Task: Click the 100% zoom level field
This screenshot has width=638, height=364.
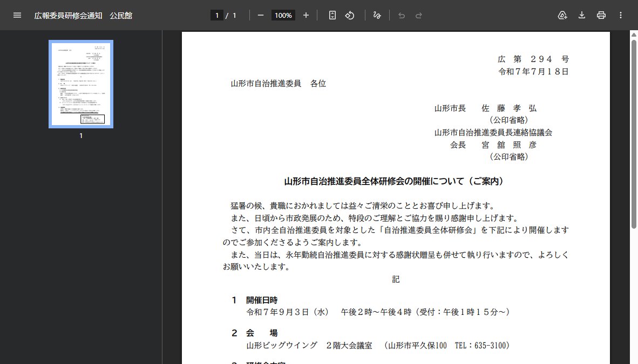Action: (x=283, y=16)
